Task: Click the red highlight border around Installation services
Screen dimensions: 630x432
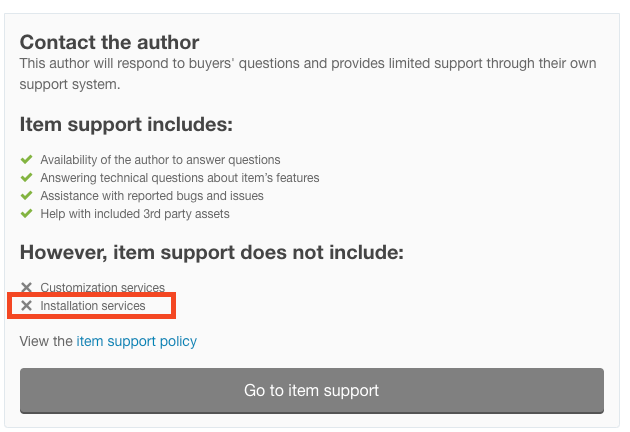Action: 92,306
